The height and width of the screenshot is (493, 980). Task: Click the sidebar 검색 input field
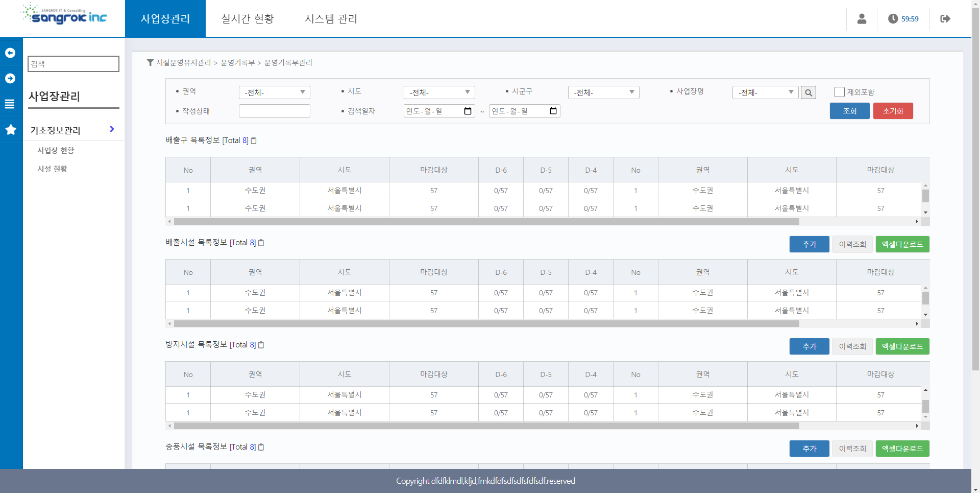click(x=73, y=64)
